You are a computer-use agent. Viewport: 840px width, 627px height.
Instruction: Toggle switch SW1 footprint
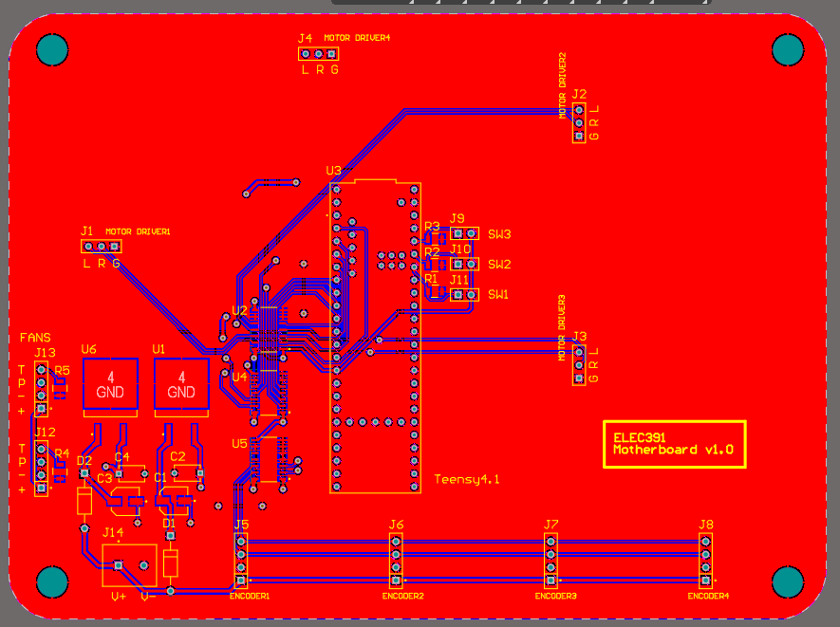click(462, 292)
